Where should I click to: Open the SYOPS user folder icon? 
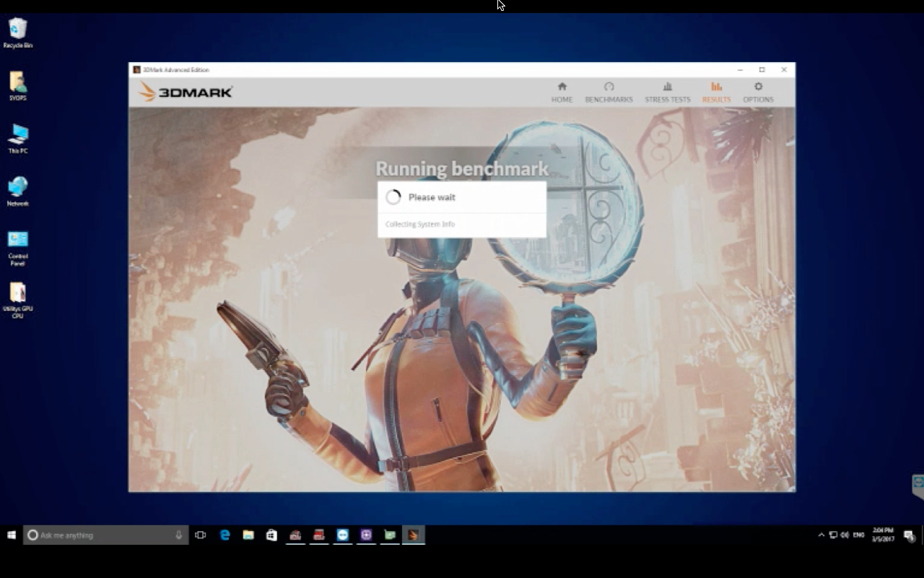18,85
